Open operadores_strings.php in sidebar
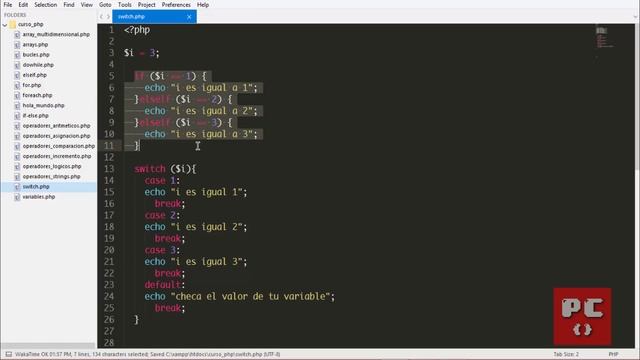 (51, 177)
